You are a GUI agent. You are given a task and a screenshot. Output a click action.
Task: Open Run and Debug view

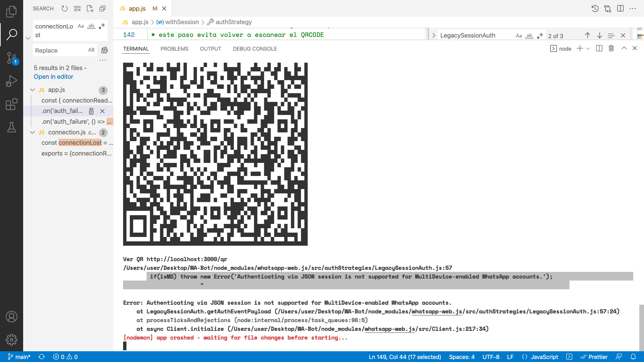[11, 81]
